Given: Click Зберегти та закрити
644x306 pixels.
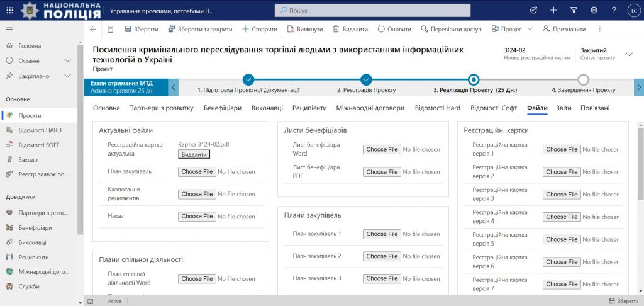Looking at the screenshot, I should (x=201, y=29).
